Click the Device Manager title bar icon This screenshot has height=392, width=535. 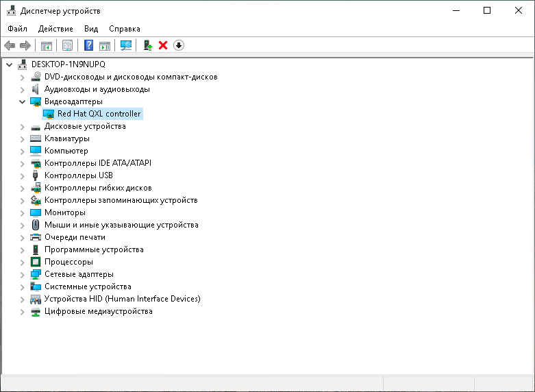coord(11,11)
